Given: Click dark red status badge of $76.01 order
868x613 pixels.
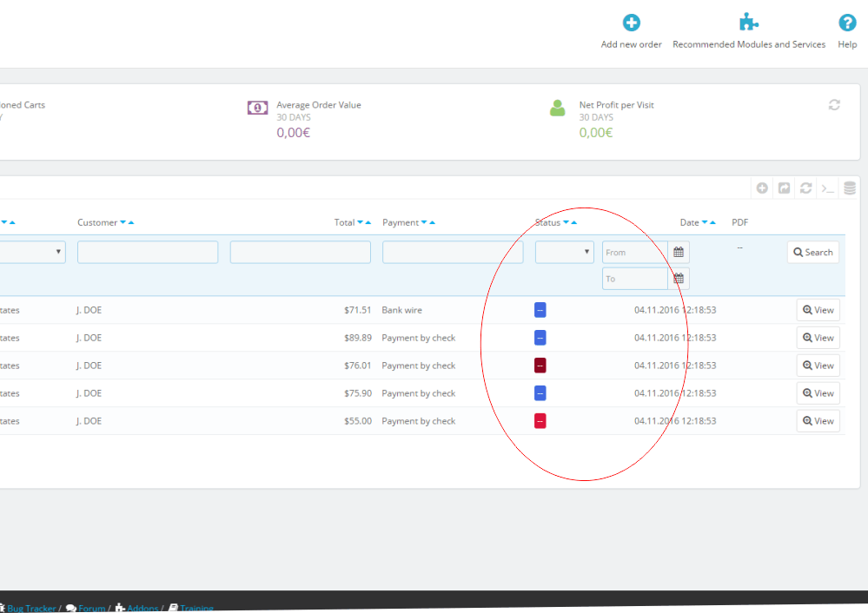Looking at the screenshot, I should click(x=540, y=366).
